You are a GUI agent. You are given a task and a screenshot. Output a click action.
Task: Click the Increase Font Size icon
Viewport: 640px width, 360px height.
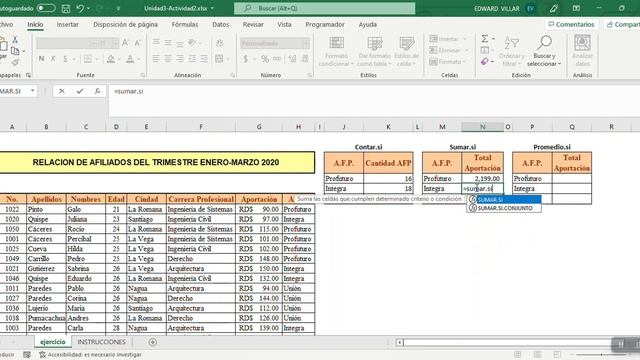pos(125,43)
